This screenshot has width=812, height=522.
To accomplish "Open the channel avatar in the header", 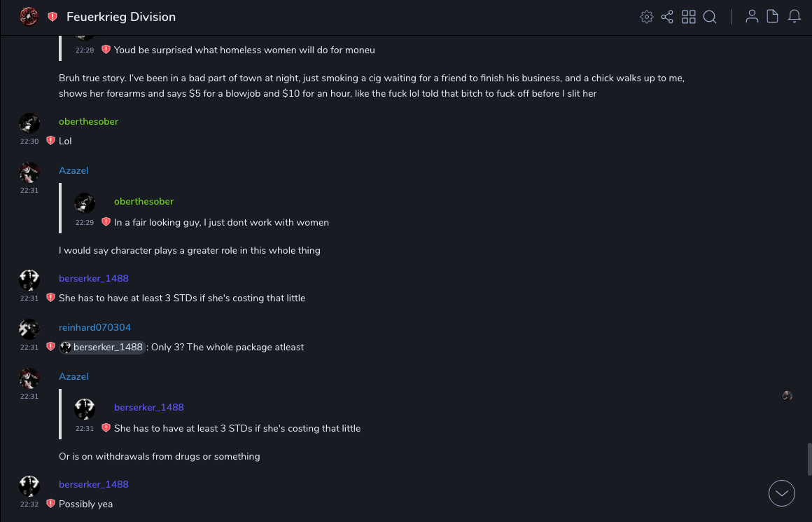I will click(x=29, y=17).
